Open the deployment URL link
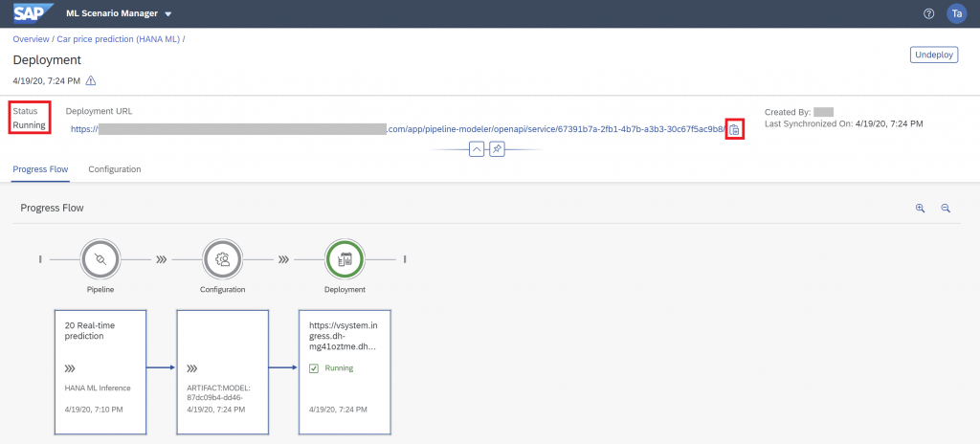This screenshot has width=980, height=444. coord(398,129)
